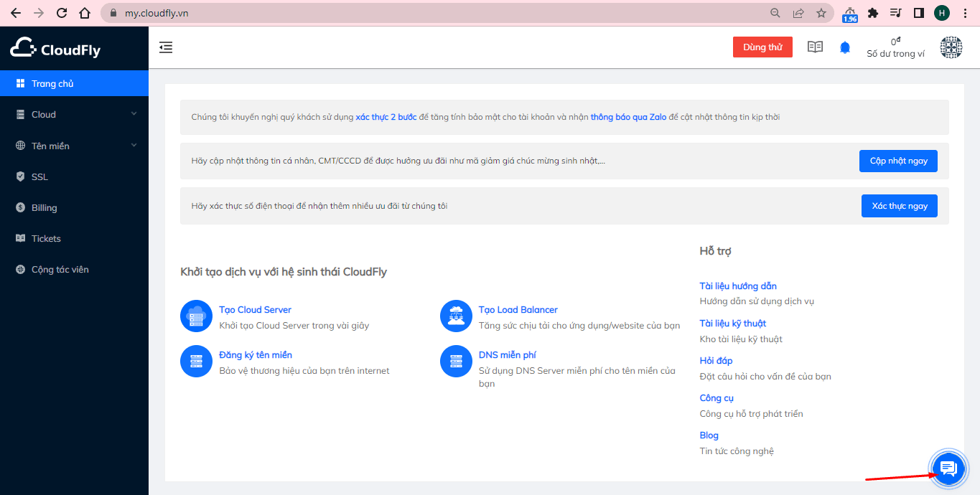Viewport: 980px width, 495px height.
Task: Open the user avatar menu
Action: click(951, 47)
